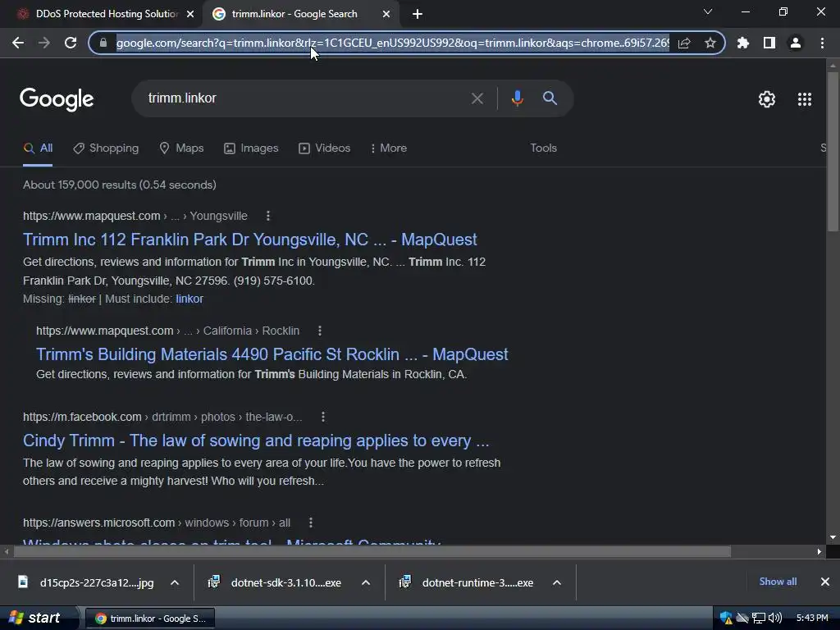Close the downloads bar
840x630 pixels.
[825, 582]
